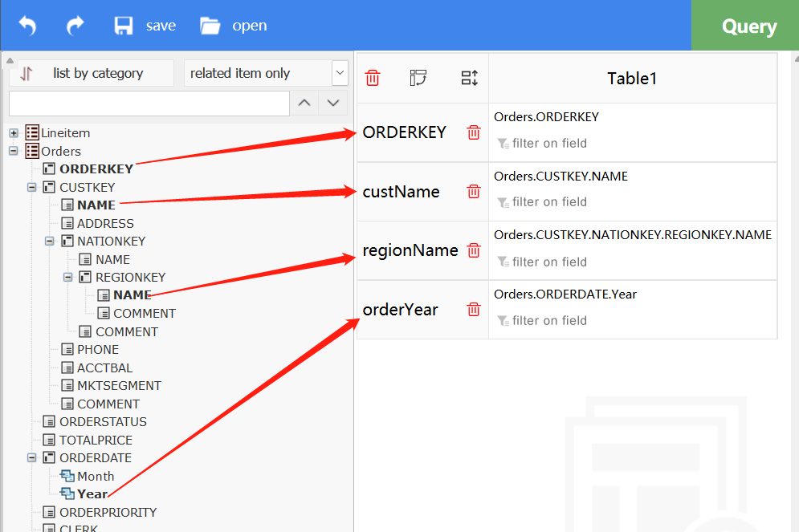The image size is (799, 532).
Task: Click the reorder fields icon in header
Action: 469,78
